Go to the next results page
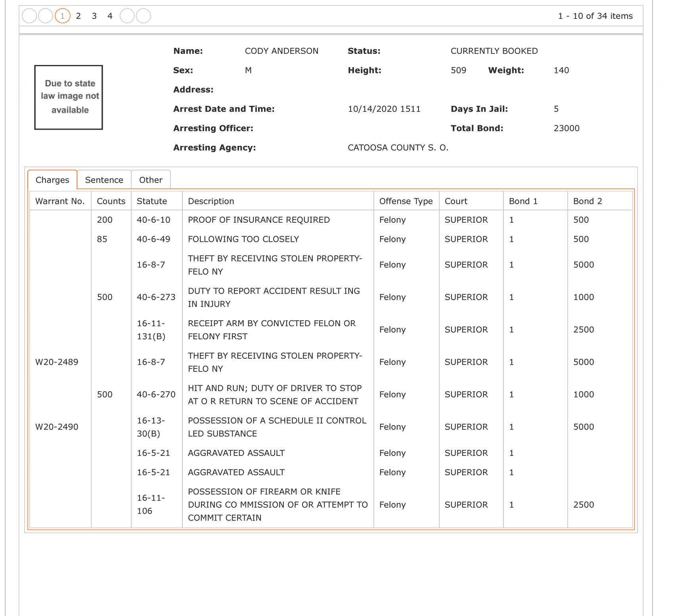This screenshot has height=616, width=674. point(127,16)
